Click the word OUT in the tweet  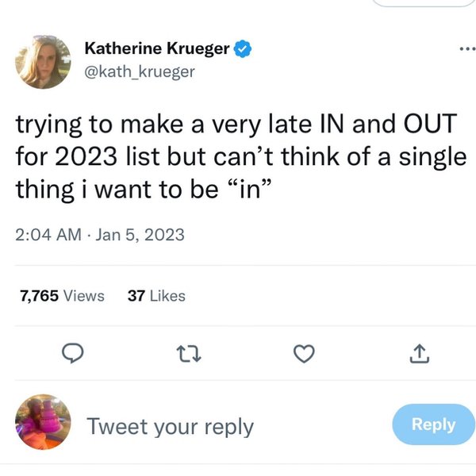click(x=430, y=125)
